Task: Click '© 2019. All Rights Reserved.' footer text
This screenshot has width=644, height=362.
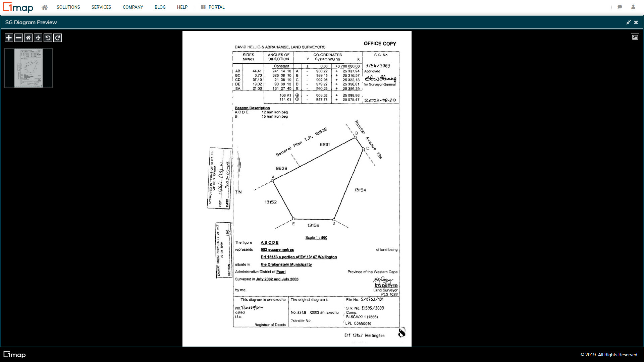Action: pos(609,355)
